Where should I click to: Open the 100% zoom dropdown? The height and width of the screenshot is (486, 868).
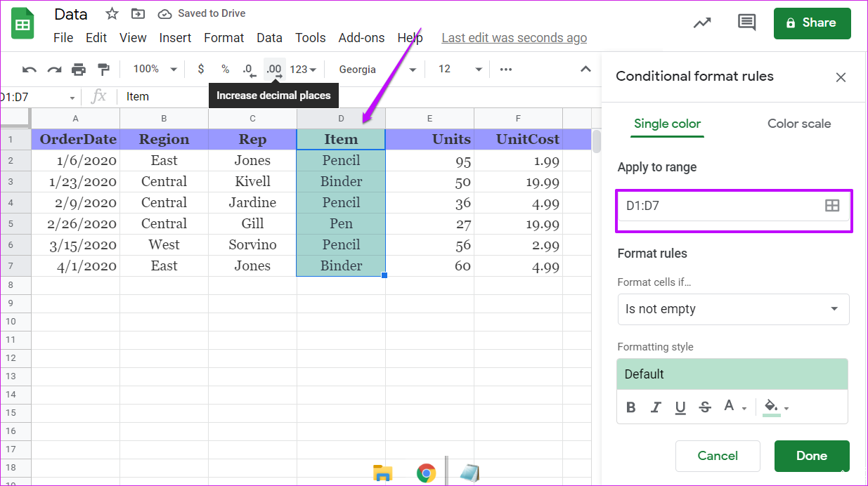point(155,70)
